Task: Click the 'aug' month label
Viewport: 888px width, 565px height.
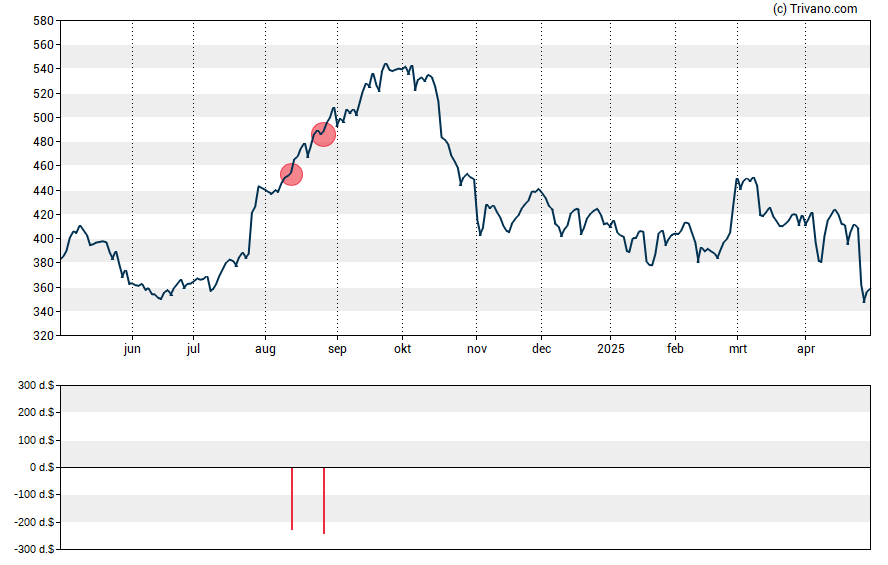Action: click(x=265, y=349)
